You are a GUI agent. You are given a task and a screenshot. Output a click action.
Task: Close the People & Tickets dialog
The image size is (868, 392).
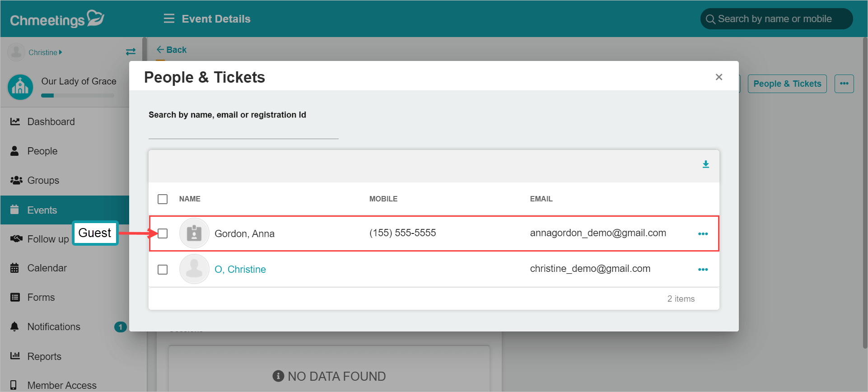tap(719, 77)
